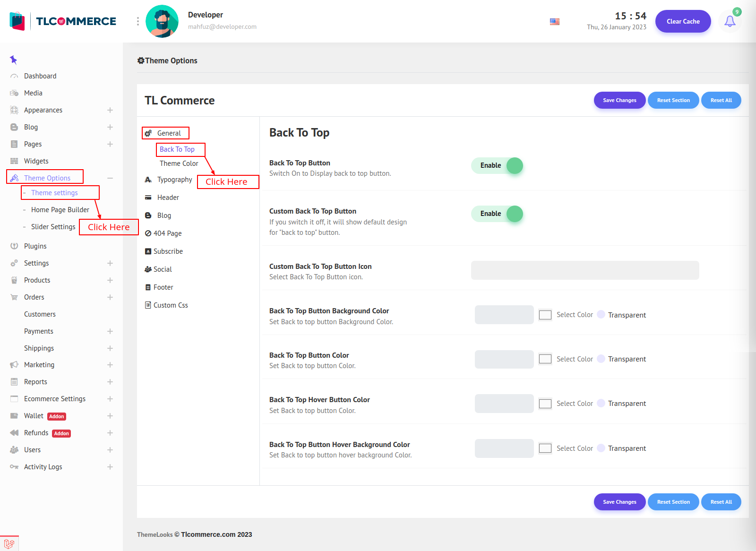
Task: Select Transparent for Button Background Color
Action: coord(601,315)
